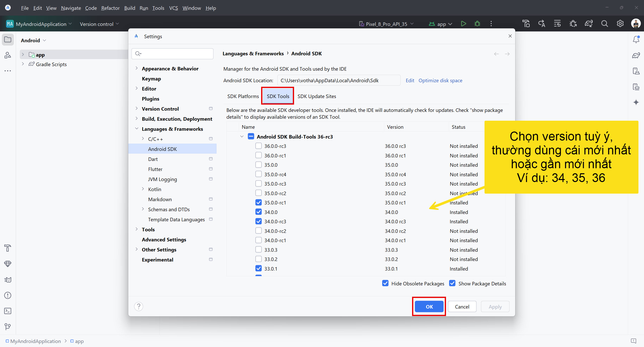Toggle Hide Obsolete Packages checkbox
644x347 pixels.
(x=385, y=283)
